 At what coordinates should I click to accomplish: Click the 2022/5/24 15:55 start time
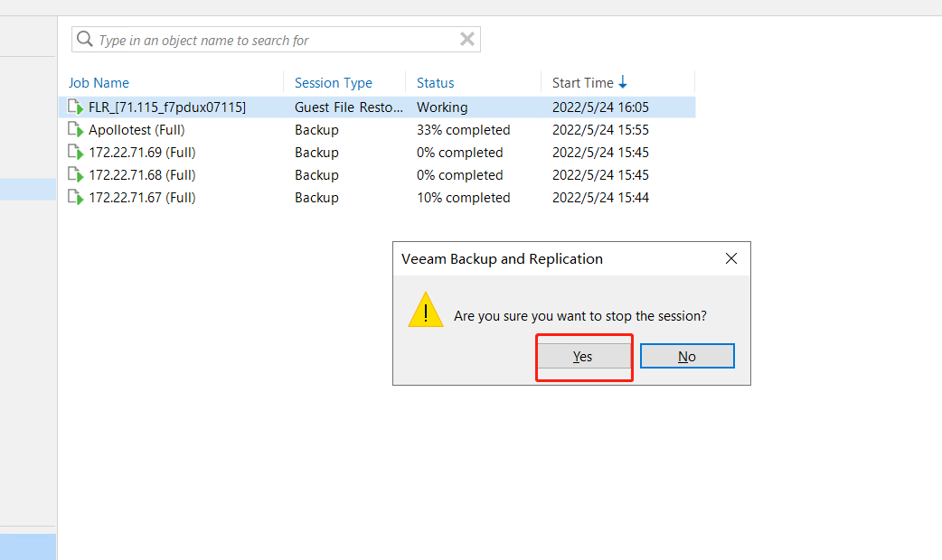click(601, 130)
